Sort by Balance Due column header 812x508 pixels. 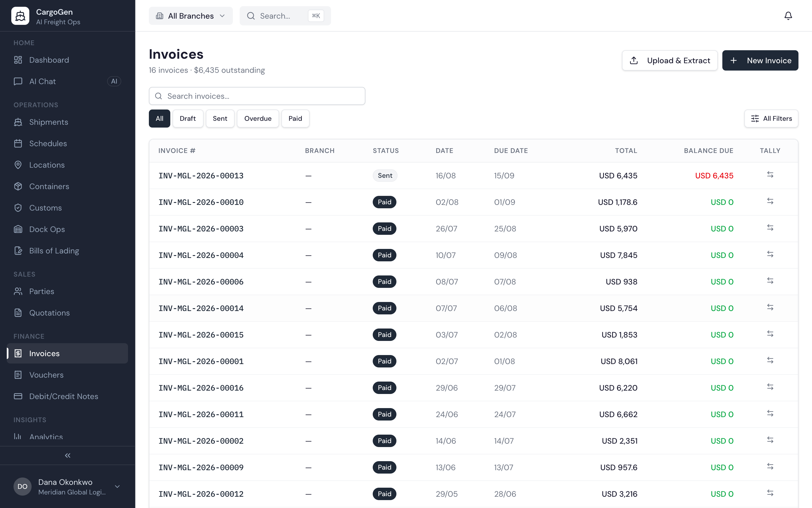pyautogui.click(x=708, y=151)
